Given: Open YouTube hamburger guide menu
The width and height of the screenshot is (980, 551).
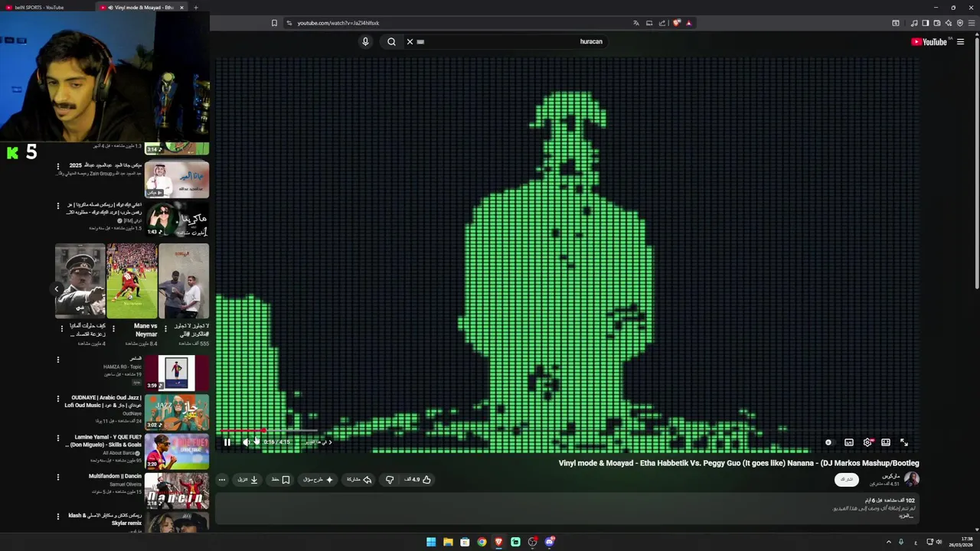Looking at the screenshot, I should pos(960,42).
